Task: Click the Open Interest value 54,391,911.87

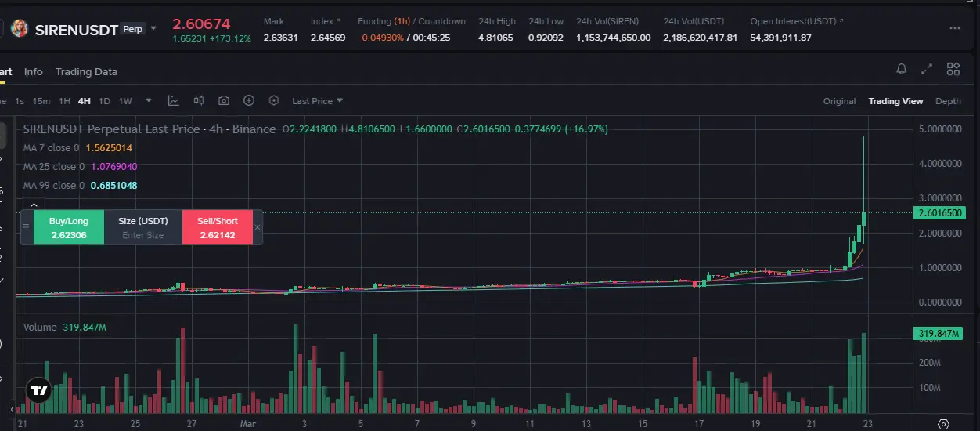Action: (x=780, y=38)
